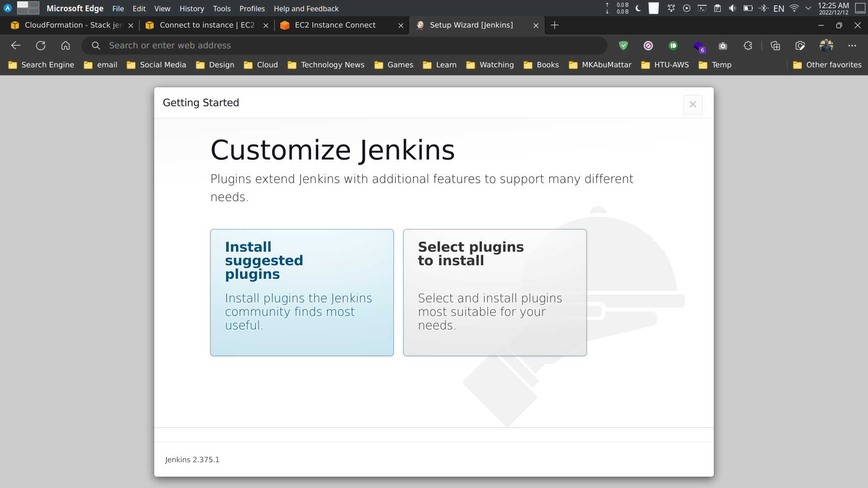Image resolution: width=868 pixels, height=488 pixels.
Task: Open the Profiles menu
Action: pyautogui.click(x=252, y=9)
